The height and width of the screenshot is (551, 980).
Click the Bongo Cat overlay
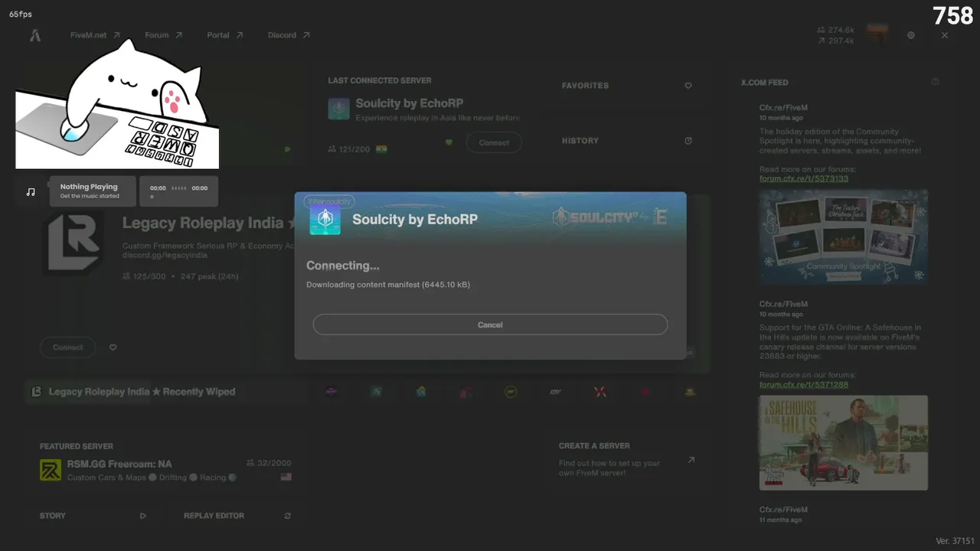coord(117,104)
